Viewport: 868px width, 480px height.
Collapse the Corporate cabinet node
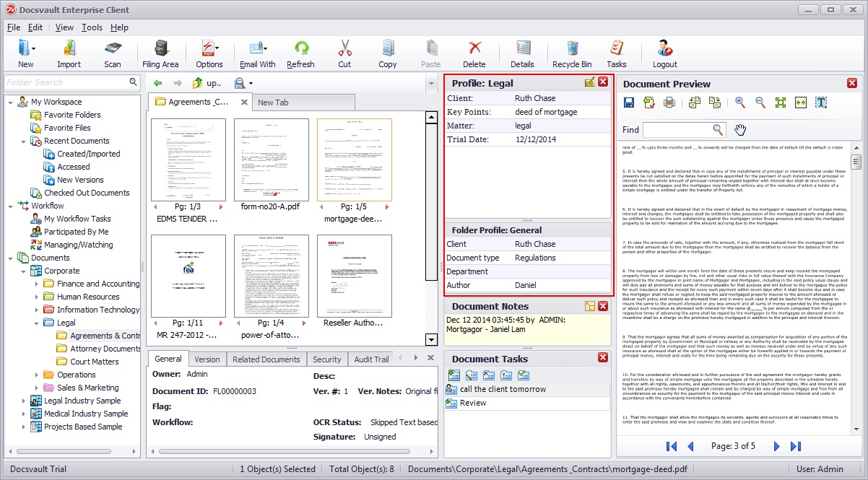[24, 271]
